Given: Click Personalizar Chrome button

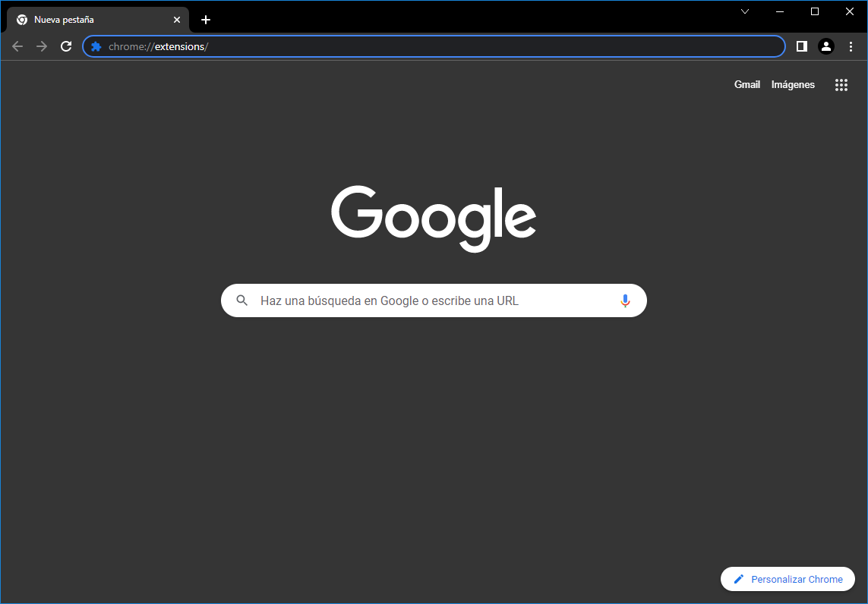Looking at the screenshot, I should [x=788, y=579].
